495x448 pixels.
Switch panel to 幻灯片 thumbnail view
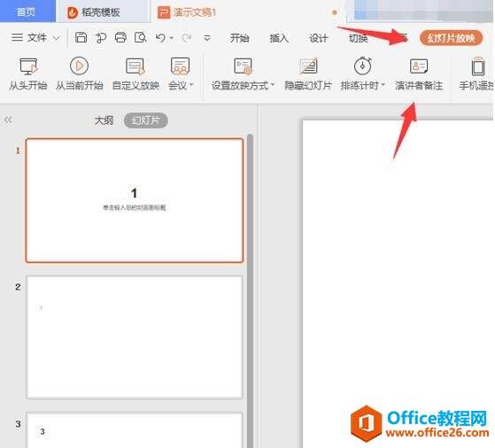(146, 120)
